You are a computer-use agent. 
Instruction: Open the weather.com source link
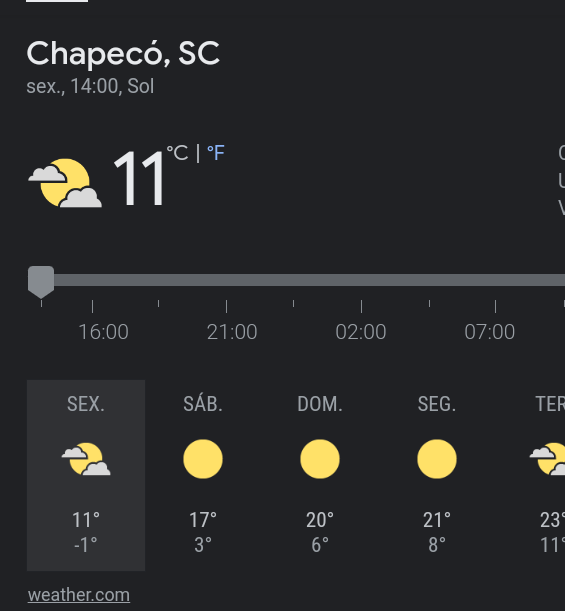click(79, 595)
